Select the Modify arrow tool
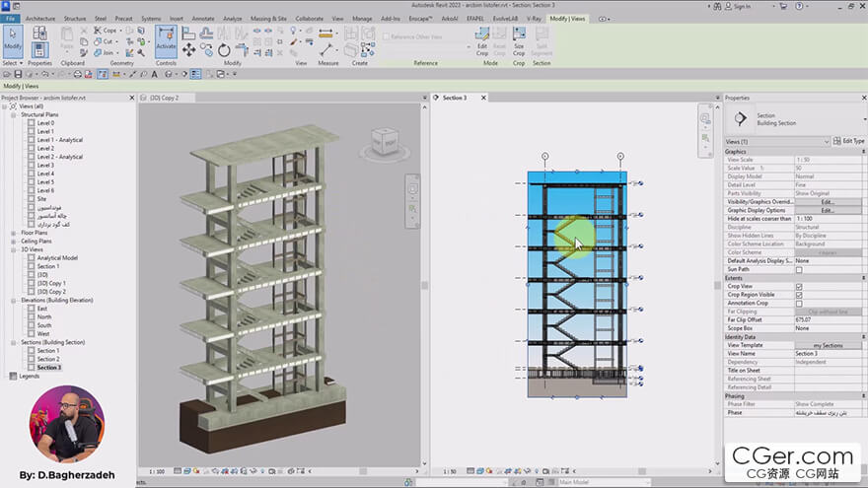 pos(13,37)
